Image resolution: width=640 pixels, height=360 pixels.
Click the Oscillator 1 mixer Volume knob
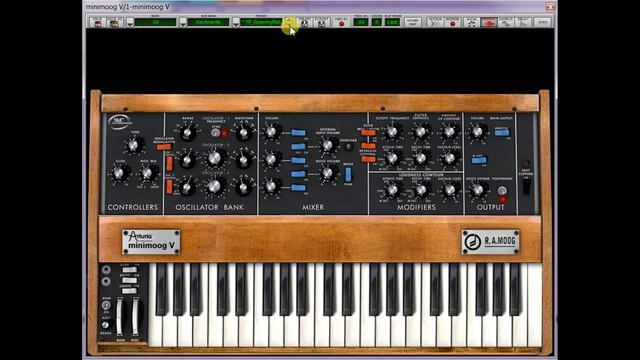click(x=271, y=132)
